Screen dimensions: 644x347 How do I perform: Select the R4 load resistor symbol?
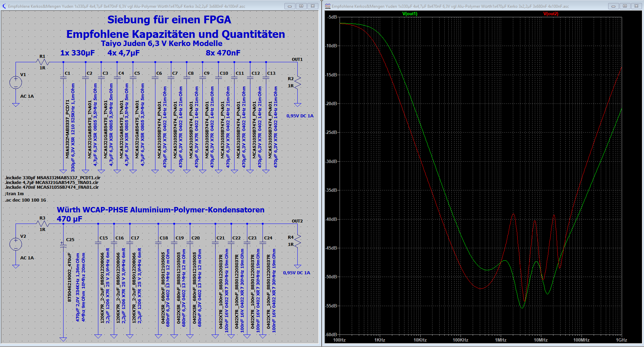click(297, 241)
